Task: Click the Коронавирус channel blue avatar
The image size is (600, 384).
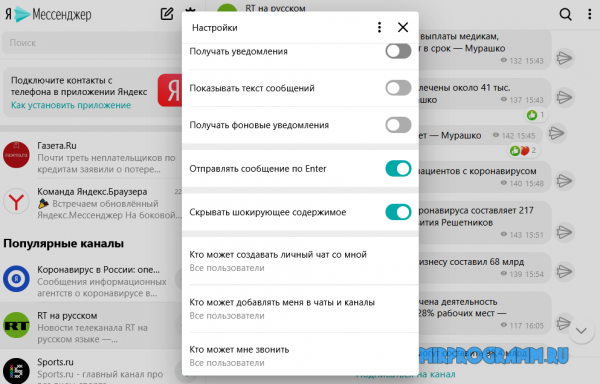Action: coord(16,279)
